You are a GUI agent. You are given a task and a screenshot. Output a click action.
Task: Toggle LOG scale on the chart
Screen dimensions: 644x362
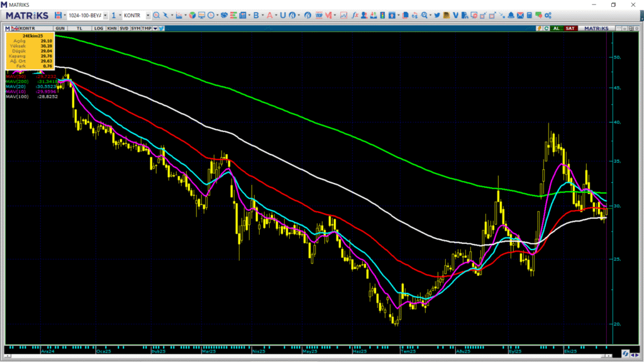point(99,28)
